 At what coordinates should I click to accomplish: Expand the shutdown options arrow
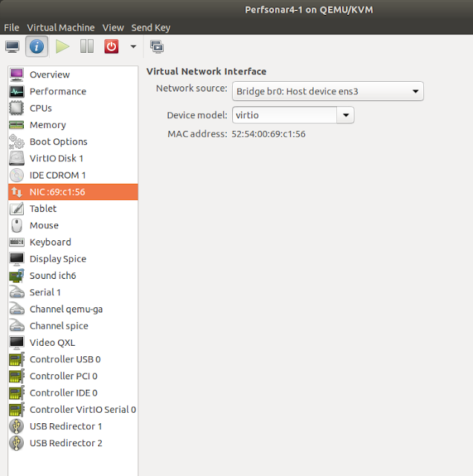(133, 47)
